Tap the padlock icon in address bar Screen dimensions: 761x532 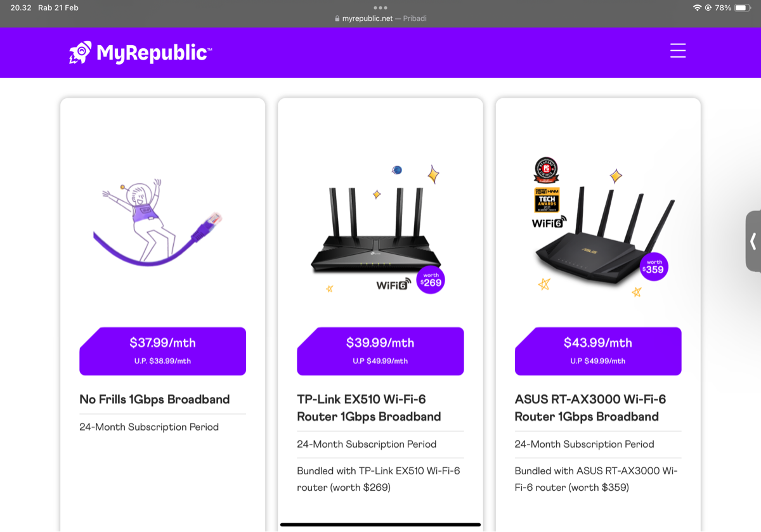click(337, 18)
